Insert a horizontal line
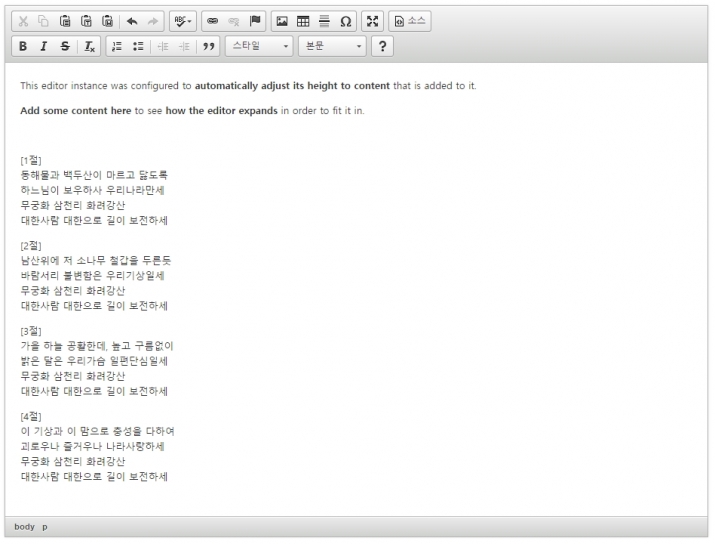Image resolution: width=715 pixels, height=544 pixels. (324, 21)
